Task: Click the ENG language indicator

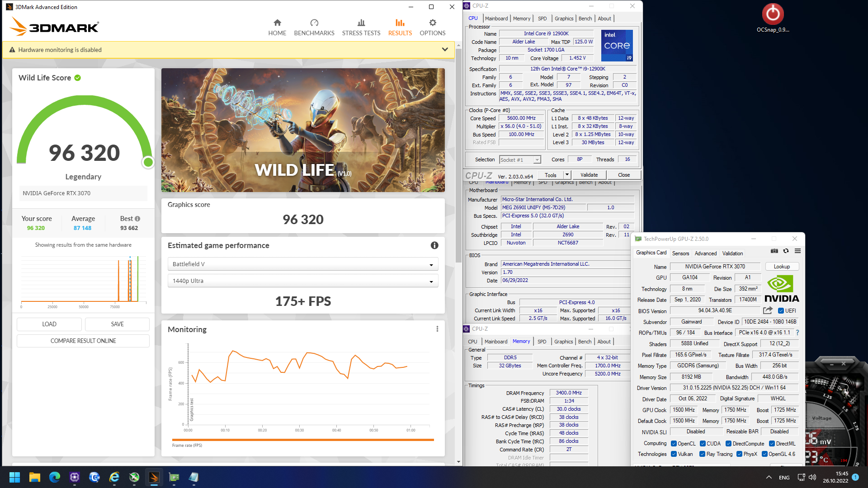Action: (x=784, y=478)
